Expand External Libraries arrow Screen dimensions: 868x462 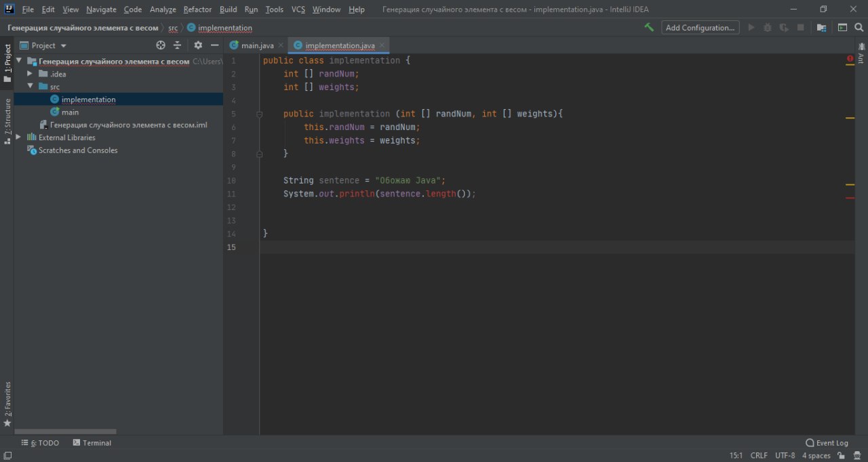(x=19, y=138)
